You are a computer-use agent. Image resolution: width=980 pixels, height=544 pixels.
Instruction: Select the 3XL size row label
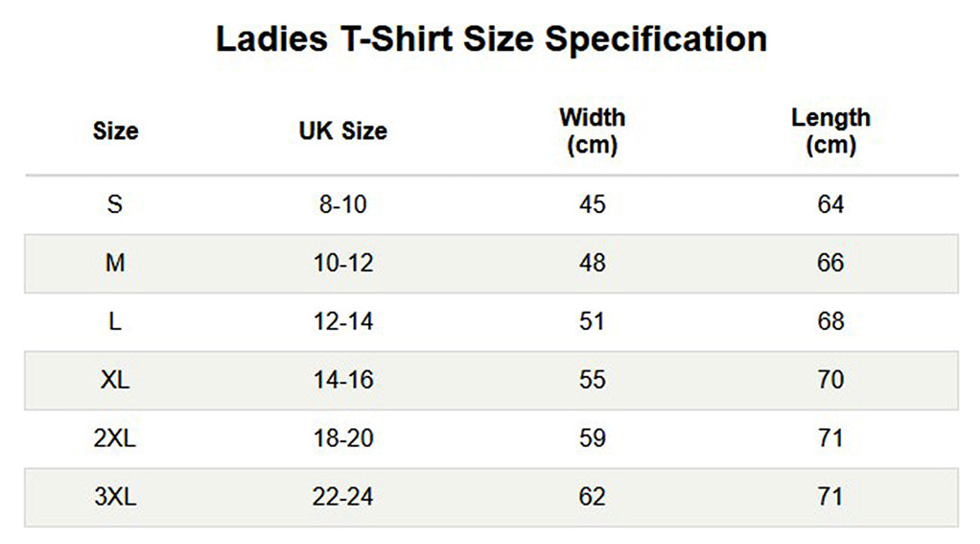(x=115, y=496)
